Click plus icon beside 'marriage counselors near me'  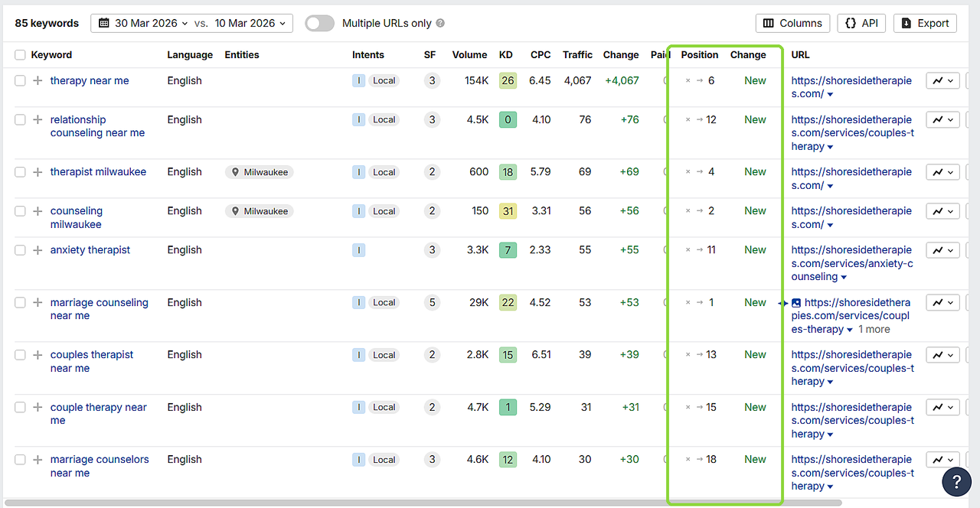(x=38, y=460)
